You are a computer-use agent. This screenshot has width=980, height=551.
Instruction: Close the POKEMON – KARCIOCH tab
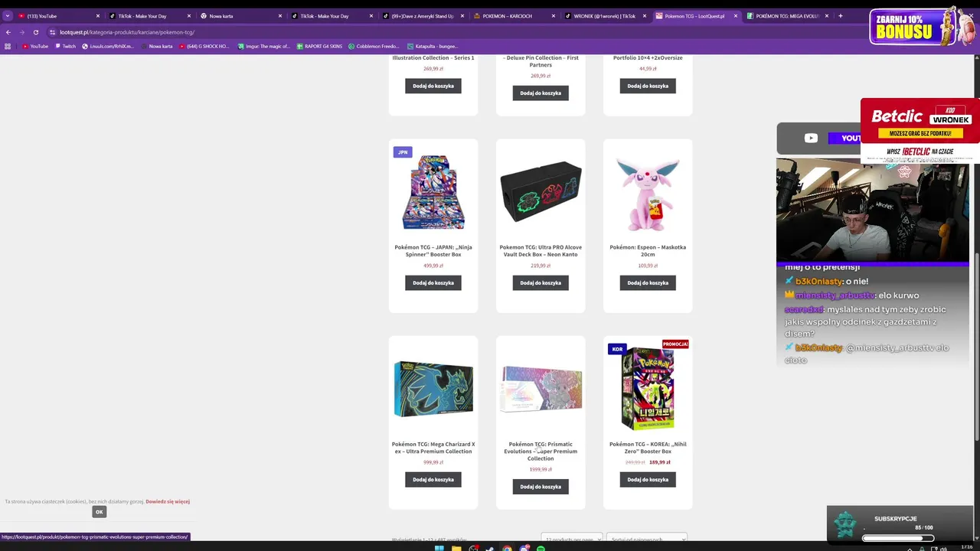[x=553, y=16]
